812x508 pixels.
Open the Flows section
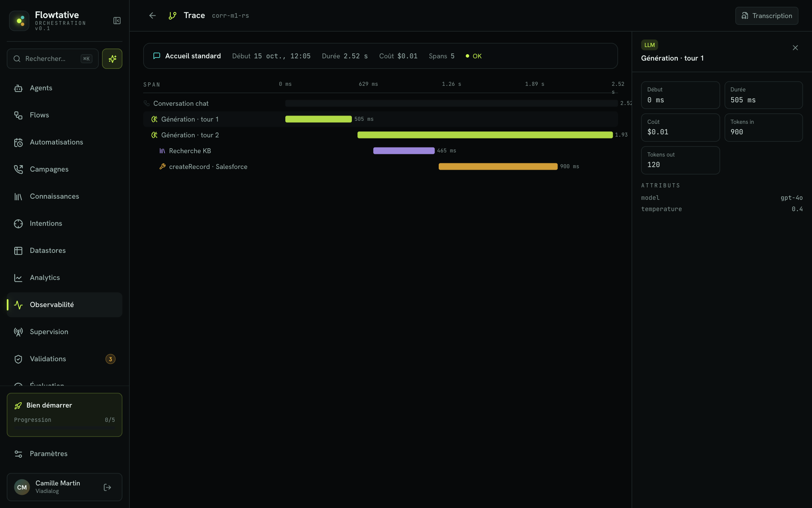(x=64, y=115)
